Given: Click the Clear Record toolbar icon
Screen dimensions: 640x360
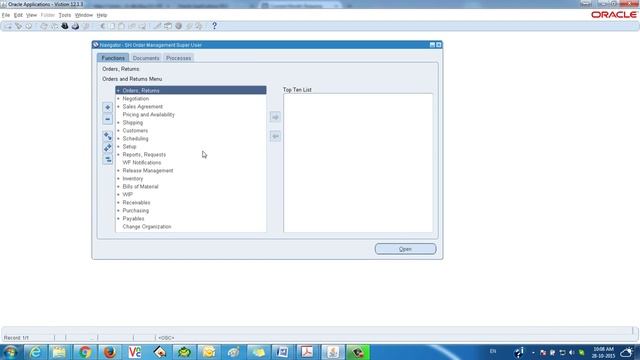Looking at the screenshot, I should pos(132,26).
